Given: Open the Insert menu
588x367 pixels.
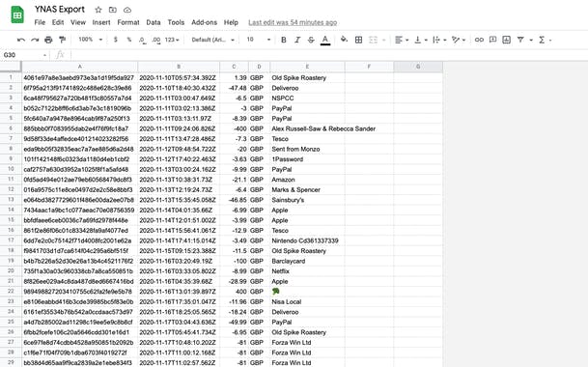Looking at the screenshot, I should tap(101, 22).
